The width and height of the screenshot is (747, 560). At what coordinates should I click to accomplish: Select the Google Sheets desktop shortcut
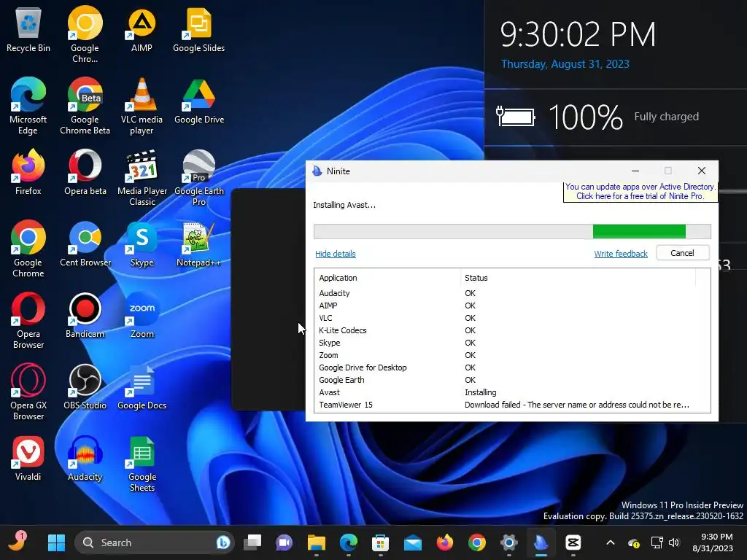tap(142, 463)
